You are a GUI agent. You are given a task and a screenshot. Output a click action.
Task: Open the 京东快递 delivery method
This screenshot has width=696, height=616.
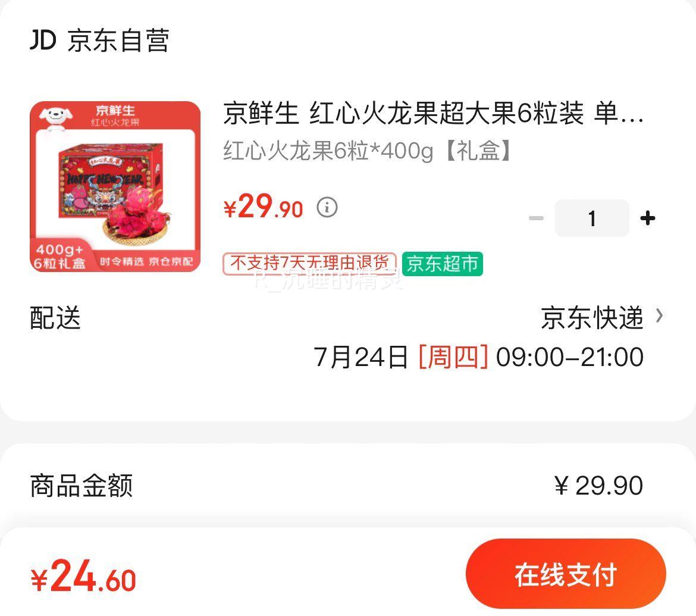592,318
